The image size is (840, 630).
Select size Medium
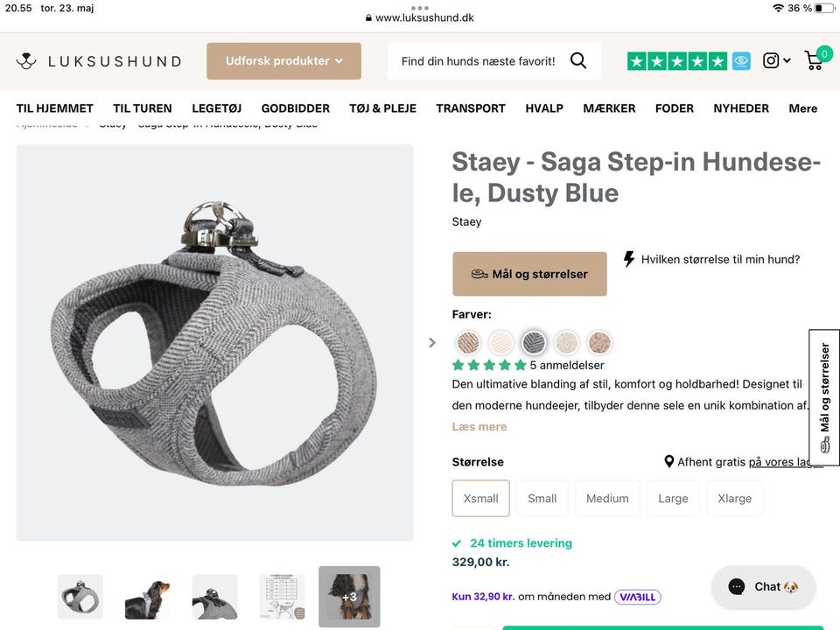[607, 499]
